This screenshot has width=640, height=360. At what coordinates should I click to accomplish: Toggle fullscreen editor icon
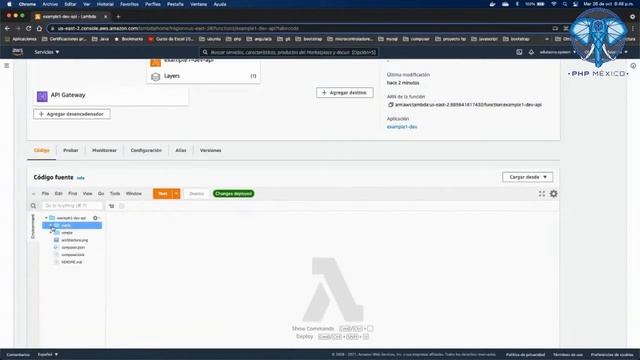pyautogui.click(x=542, y=194)
